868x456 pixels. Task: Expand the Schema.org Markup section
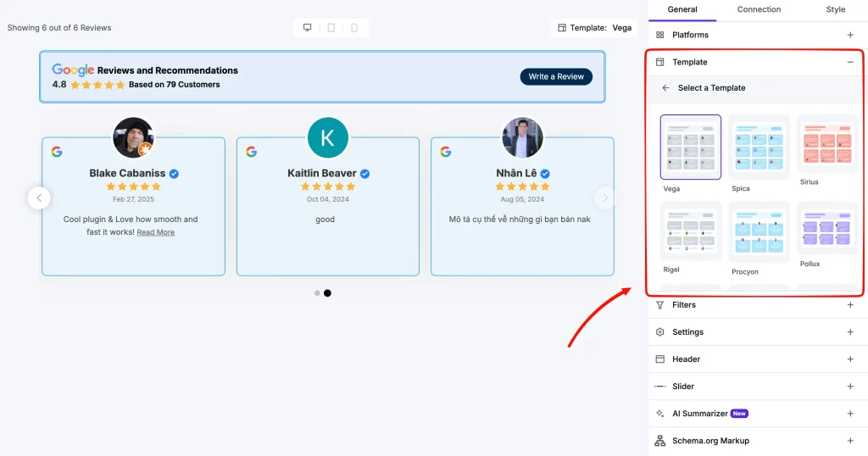tap(850, 441)
